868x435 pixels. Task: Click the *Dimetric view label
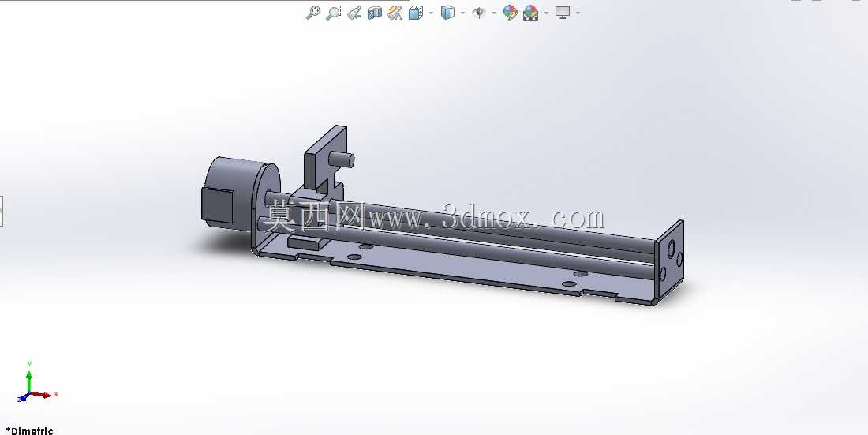pyautogui.click(x=30, y=430)
